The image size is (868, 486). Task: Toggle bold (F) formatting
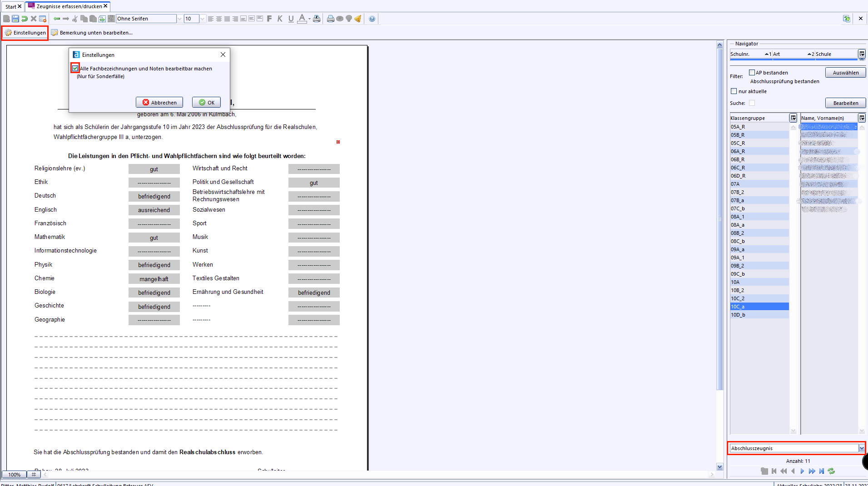point(269,19)
